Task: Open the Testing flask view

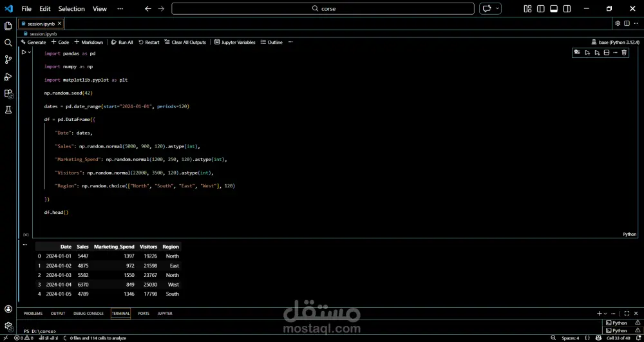Action: 8,110
